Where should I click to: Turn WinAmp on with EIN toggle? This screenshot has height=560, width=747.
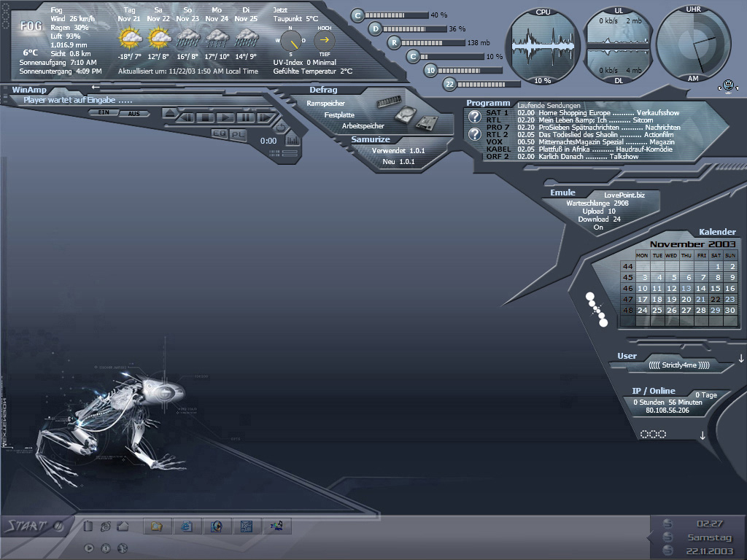104,113
